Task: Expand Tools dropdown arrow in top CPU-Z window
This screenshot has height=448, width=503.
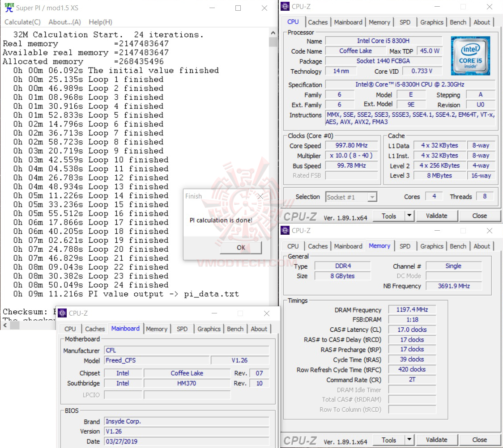Action: click(x=409, y=216)
